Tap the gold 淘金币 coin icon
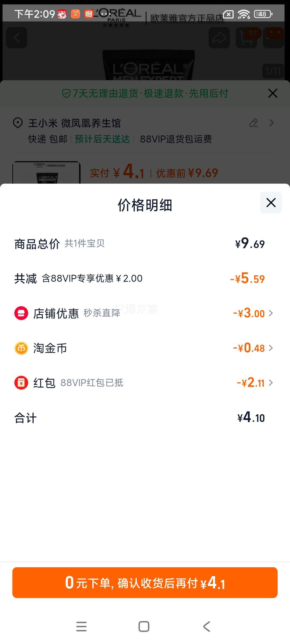The image size is (290, 644). pos(21,348)
